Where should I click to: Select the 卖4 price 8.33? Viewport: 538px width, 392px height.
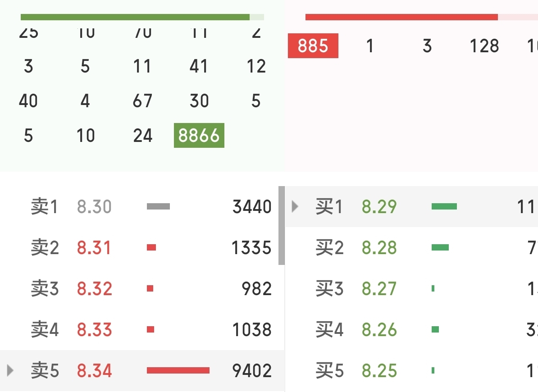(94, 330)
